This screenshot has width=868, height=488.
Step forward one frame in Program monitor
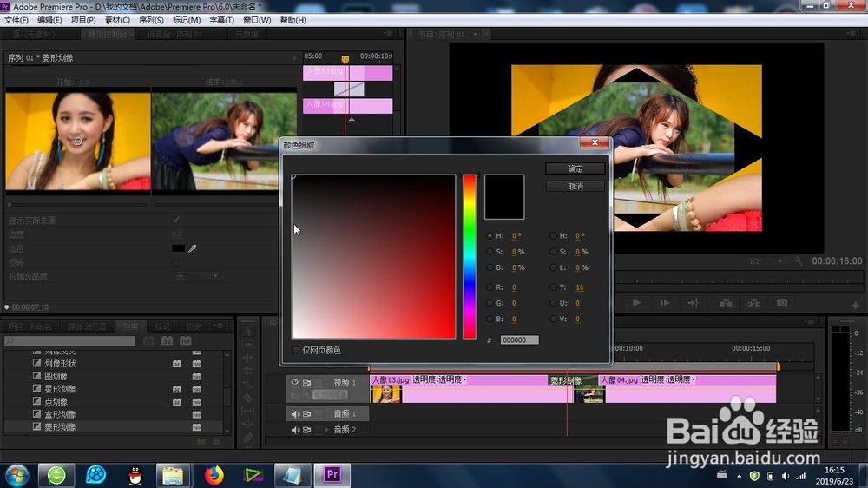pos(665,302)
